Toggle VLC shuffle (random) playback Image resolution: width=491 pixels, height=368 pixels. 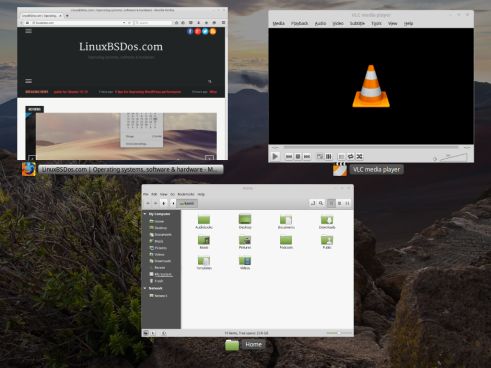click(x=359, y=156)
